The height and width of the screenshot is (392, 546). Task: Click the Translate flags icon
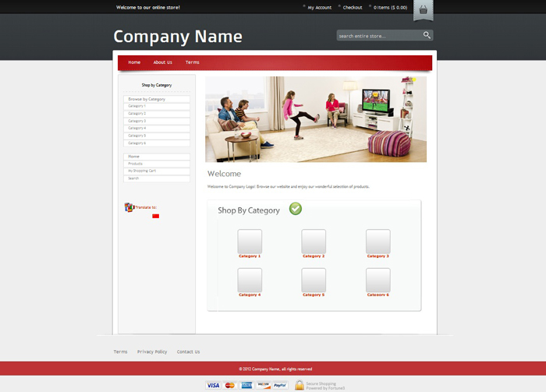129,207
